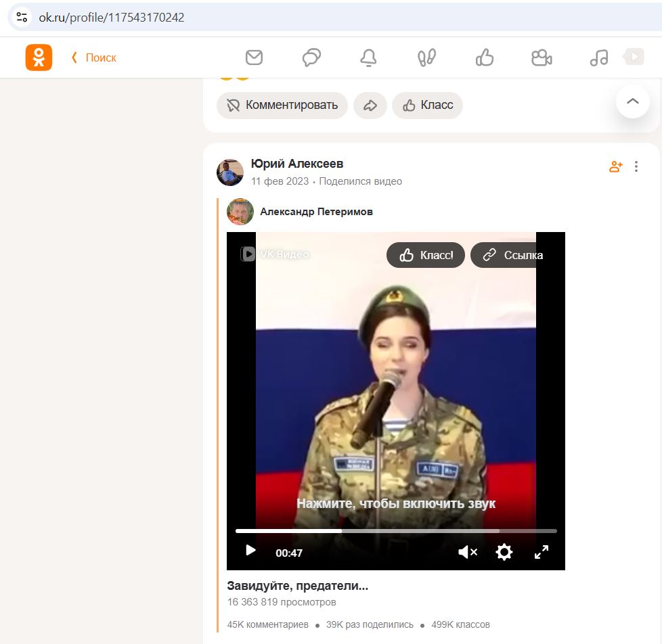
Task: Open the music note icon
Action: coord(598,57)
